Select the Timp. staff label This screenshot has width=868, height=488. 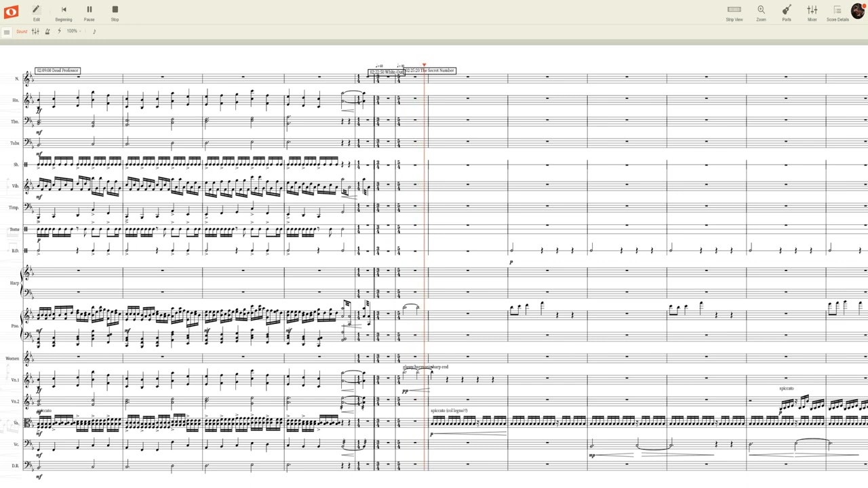tap(14, 207)
